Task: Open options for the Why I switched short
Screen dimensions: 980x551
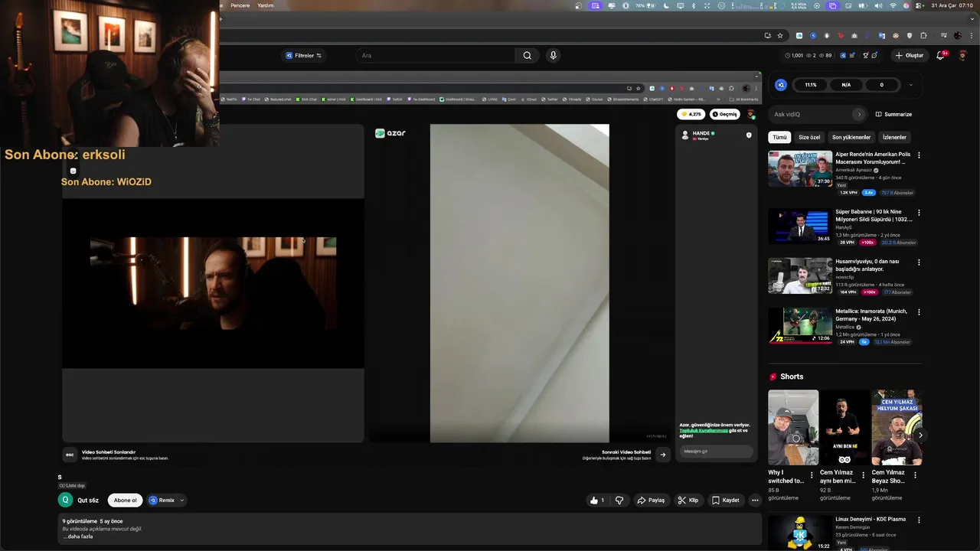Action: (812, 475)
